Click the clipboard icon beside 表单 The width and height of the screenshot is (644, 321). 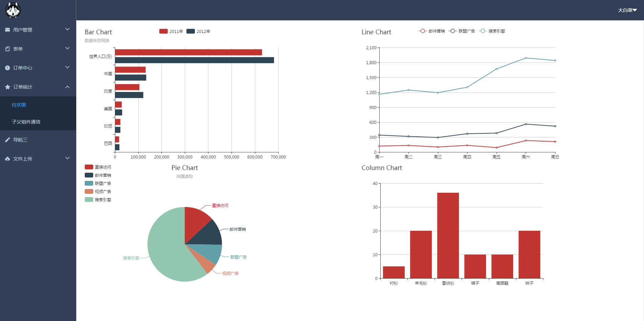(7, 49)
